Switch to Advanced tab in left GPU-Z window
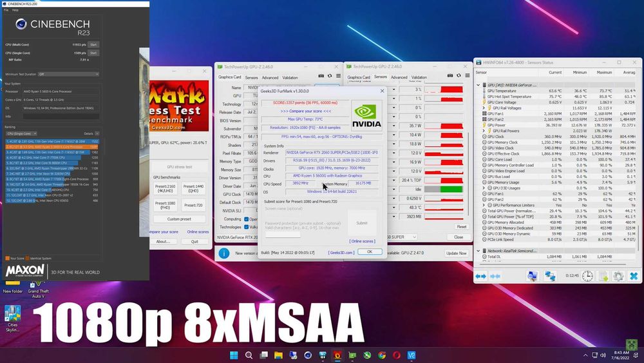Screen dimensions: 644x363 (270, 78)
